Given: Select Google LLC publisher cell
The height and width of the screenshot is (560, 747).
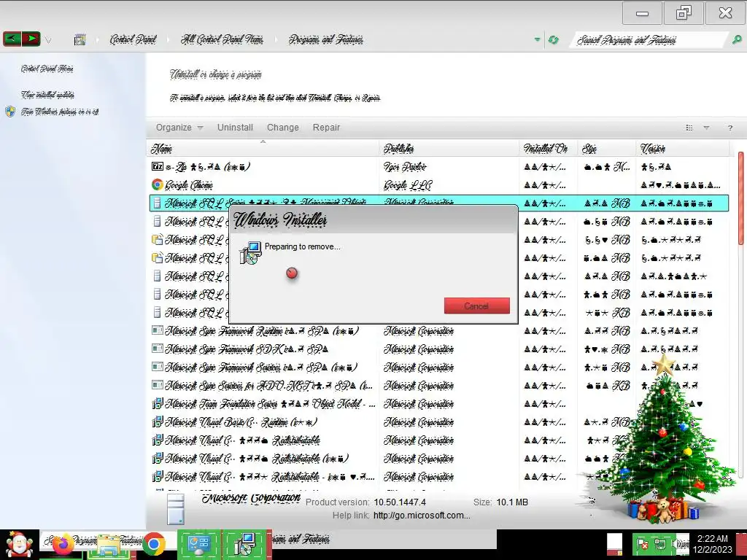Looking at the screenshot, I should click(x=407, y=184).
